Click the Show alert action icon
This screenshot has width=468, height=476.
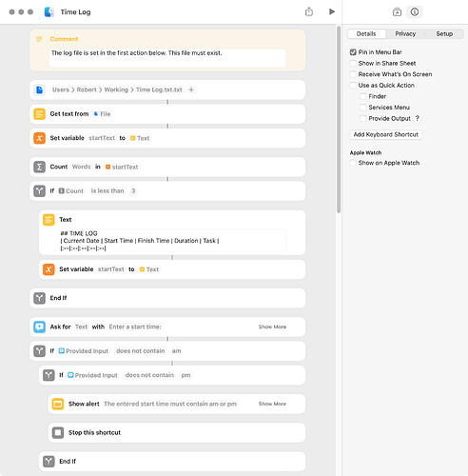[58, 404]
